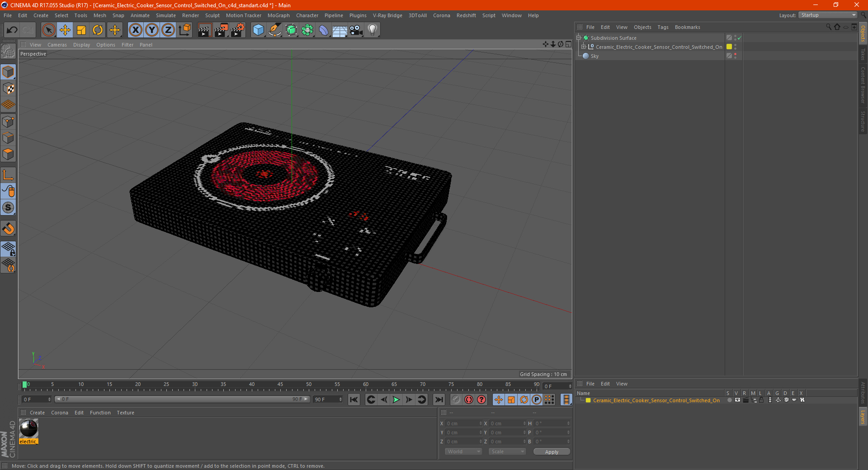This screenshot has height=470, width=868.
Task: Open the World coordinate dropdown
Action: coord(463,451)
